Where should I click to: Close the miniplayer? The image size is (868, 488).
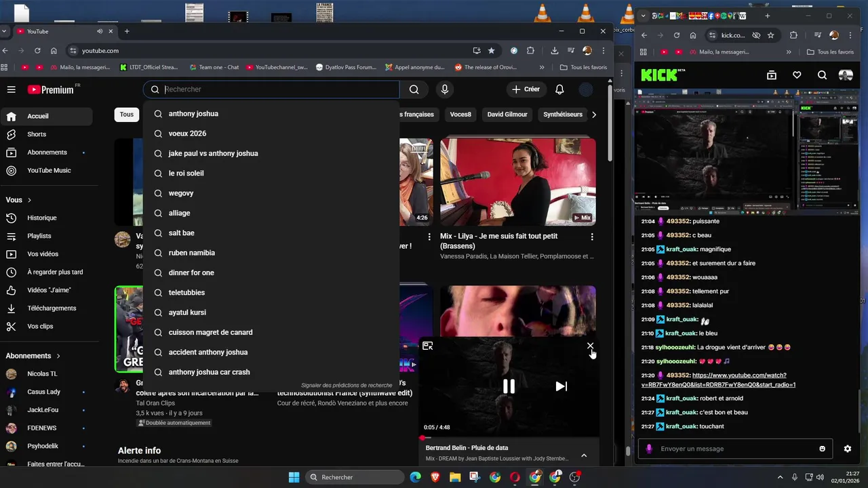(590, 346)
